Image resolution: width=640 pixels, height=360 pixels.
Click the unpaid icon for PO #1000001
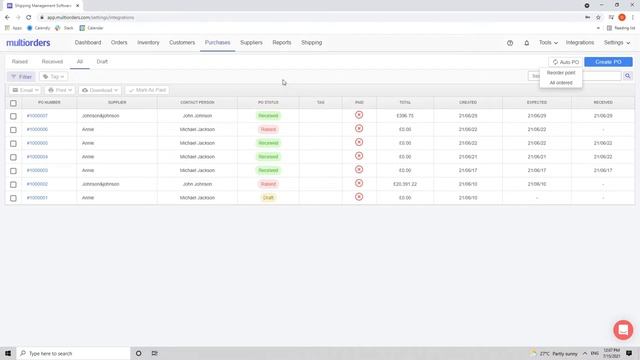pyautogui.click(x=359, y=197)
